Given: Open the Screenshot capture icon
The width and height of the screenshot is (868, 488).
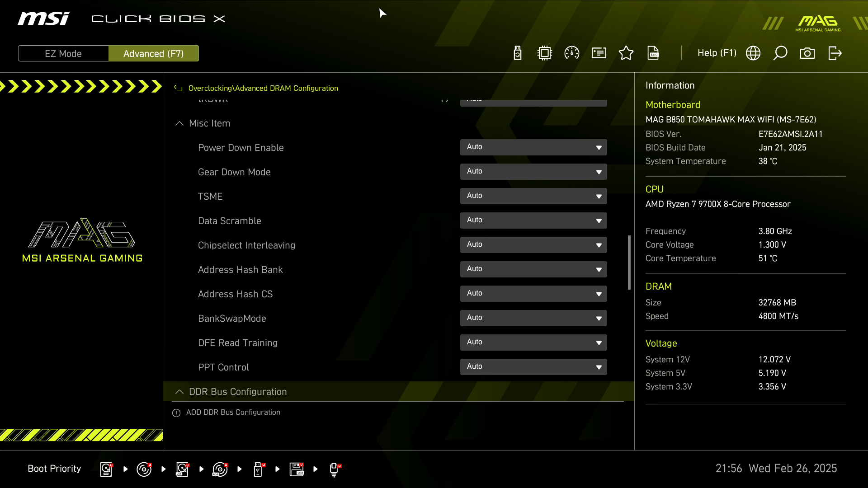Looking at the screenshot, I should pyautogui.click(x=807, y=53).
